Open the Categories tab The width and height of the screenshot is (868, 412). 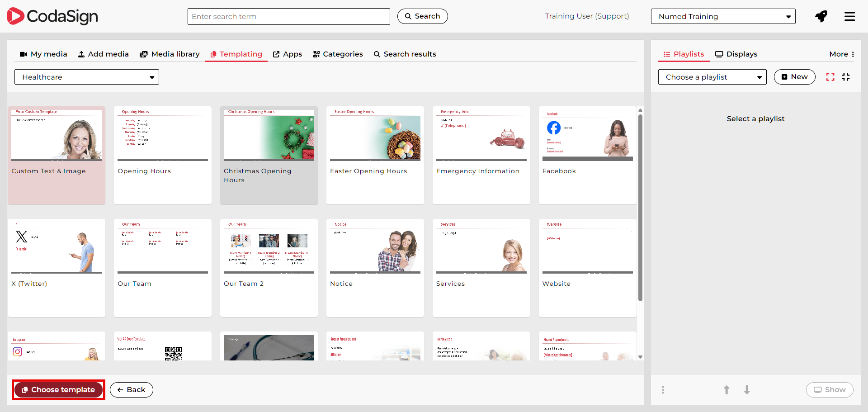[338, 54]
